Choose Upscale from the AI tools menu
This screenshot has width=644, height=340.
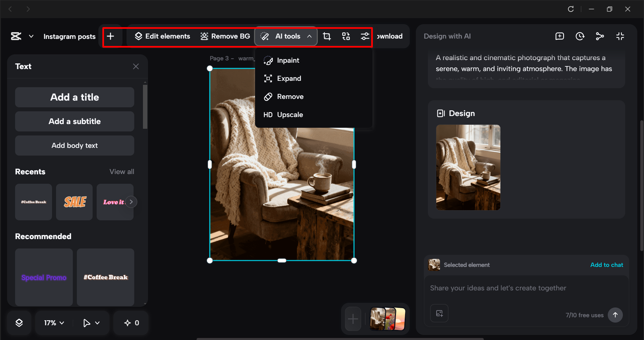pos(290,114)
